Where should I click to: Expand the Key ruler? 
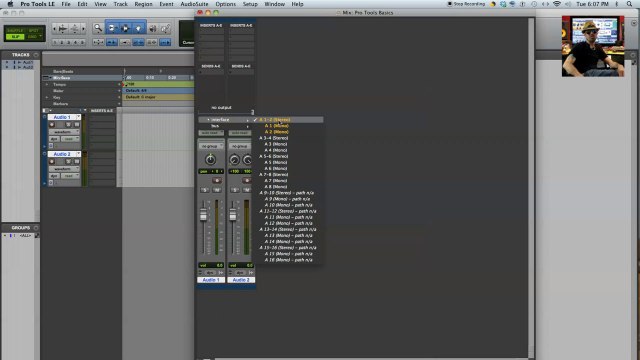pyautogui.click(x=47, y=98)
